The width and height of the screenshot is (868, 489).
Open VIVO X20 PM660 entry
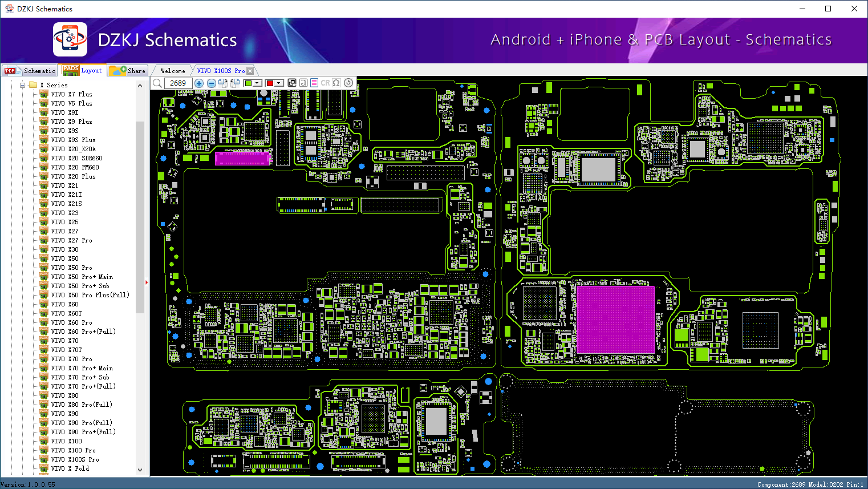click(75, 167)
